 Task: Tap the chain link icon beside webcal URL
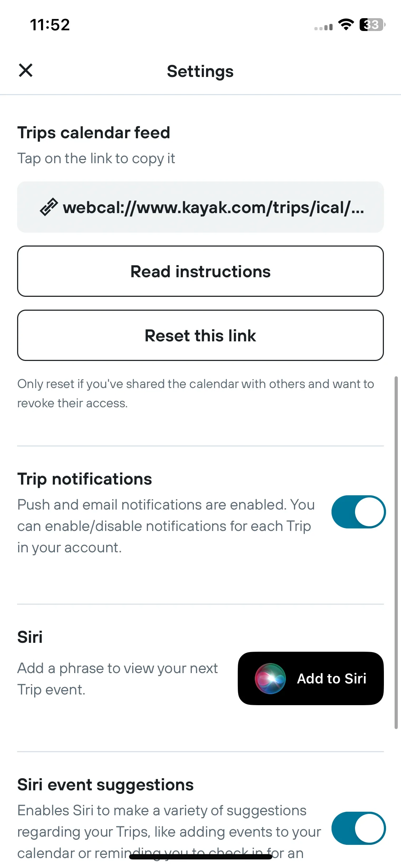(x=49, y=207)
